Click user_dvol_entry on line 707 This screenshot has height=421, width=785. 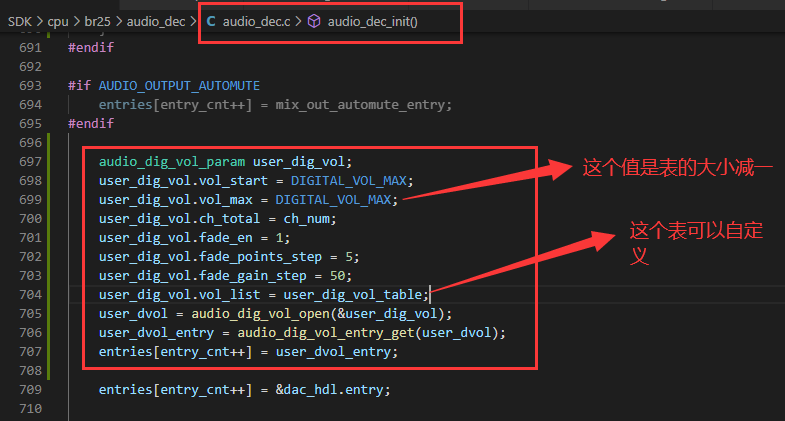333,352
